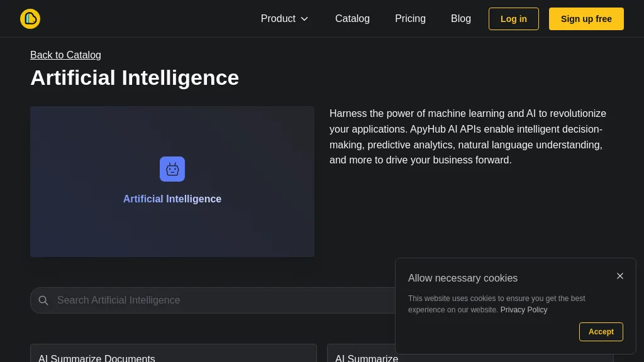The width and height of the screenshot is (644, 362).
Task: Open the Privacy Policy link
Action: pyautogui.click(x=523, y=310)
